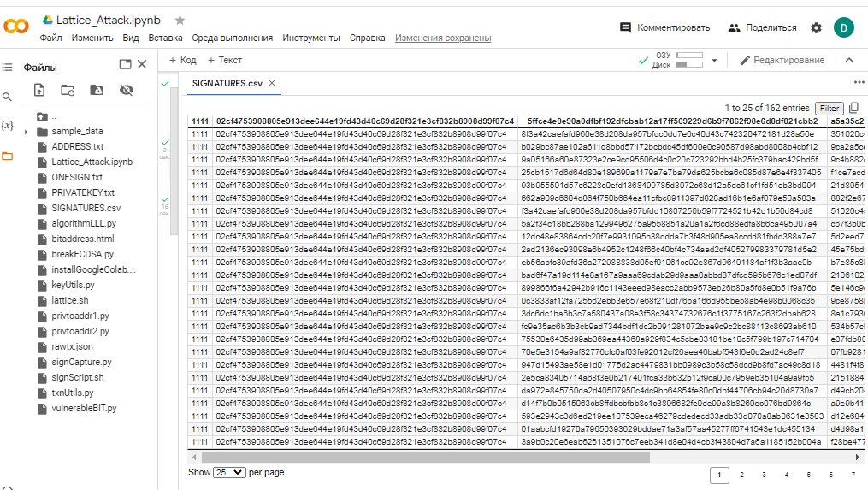Go to page 2 of the table
The width and height of the screenshot is (868, 490).
(x=741, y=475)
